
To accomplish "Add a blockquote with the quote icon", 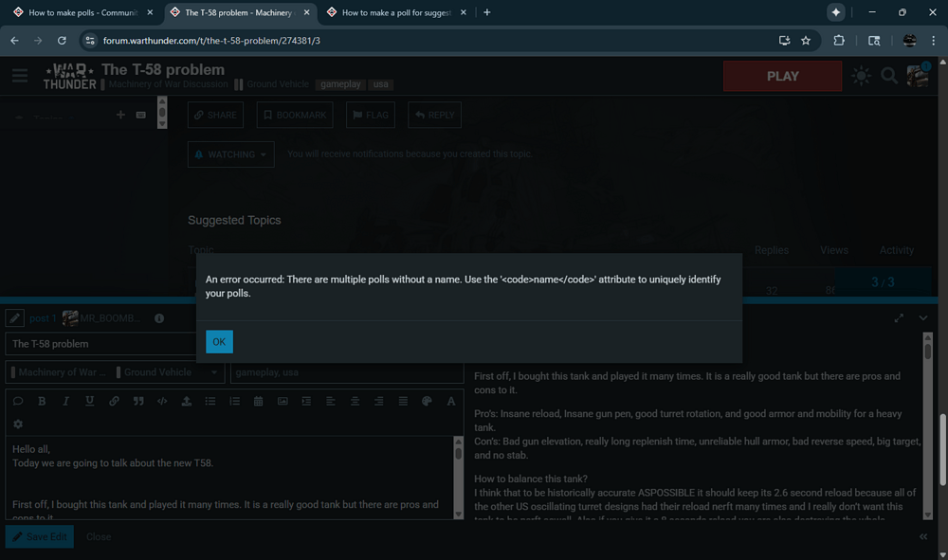I will [x=138, y=401].
